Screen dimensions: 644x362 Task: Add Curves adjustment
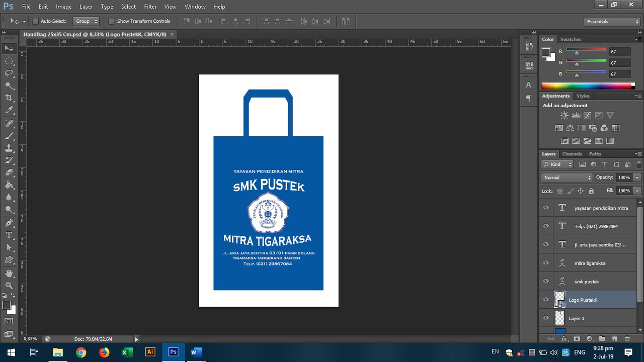click(587, 116)
